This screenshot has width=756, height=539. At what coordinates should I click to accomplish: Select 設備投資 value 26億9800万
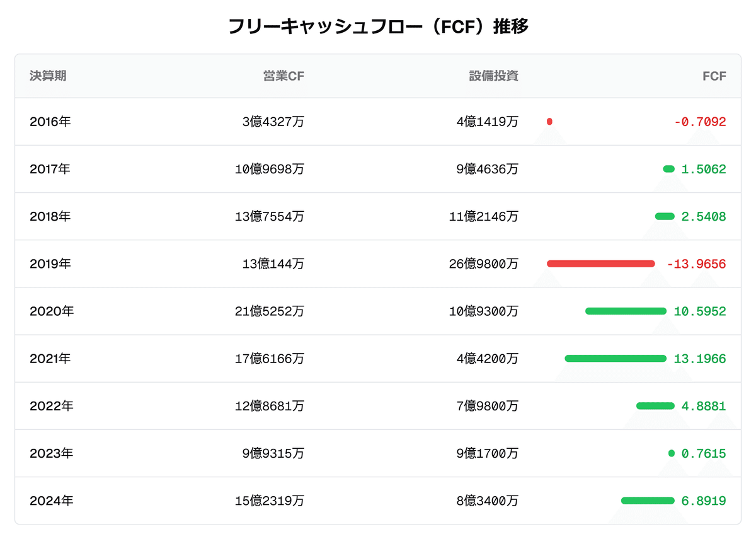(484, 264)
